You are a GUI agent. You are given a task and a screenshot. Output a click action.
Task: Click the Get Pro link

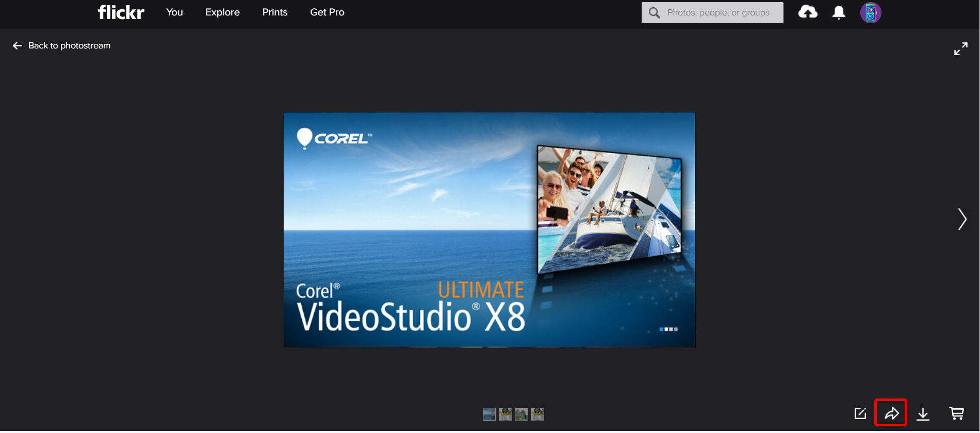point(327,12)
